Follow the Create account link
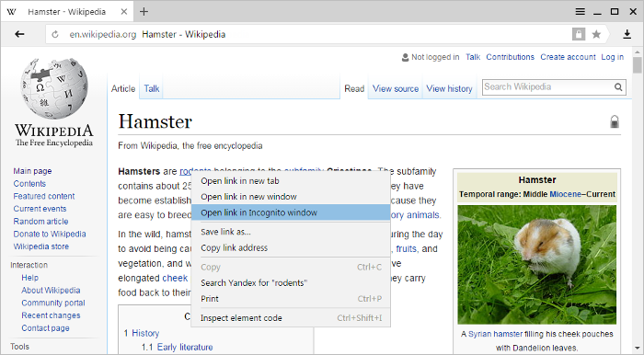This screenshot has width=644, height=355. coord(568,57)
